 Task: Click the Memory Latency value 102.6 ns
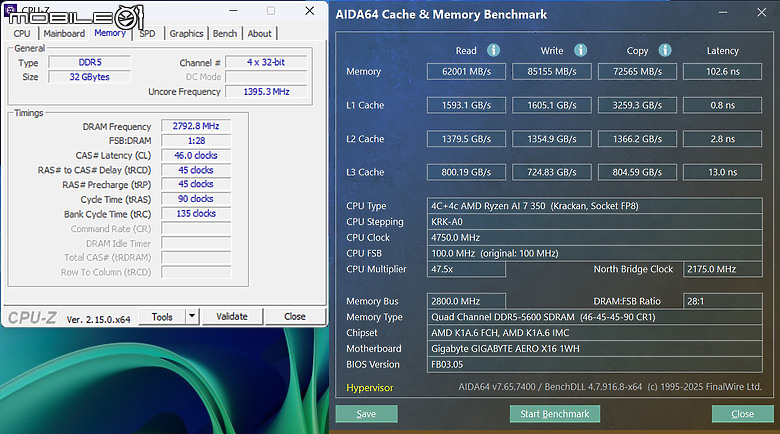tap(722, 71)
